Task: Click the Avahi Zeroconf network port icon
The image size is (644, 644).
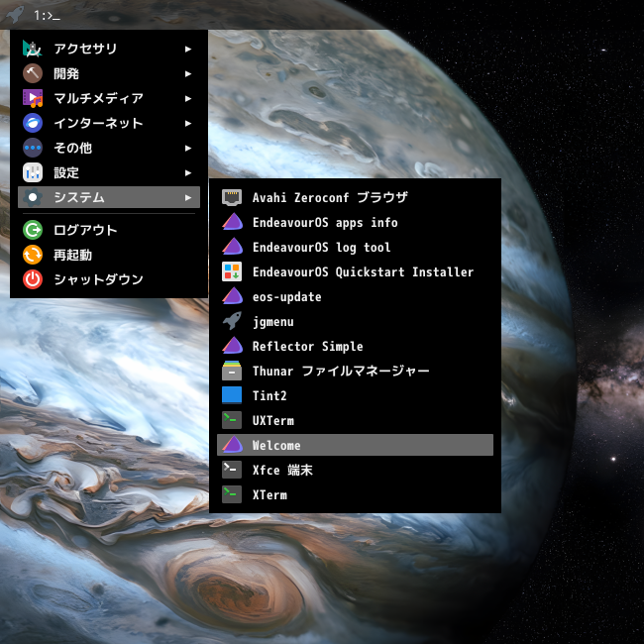Action: coord(232,197)
